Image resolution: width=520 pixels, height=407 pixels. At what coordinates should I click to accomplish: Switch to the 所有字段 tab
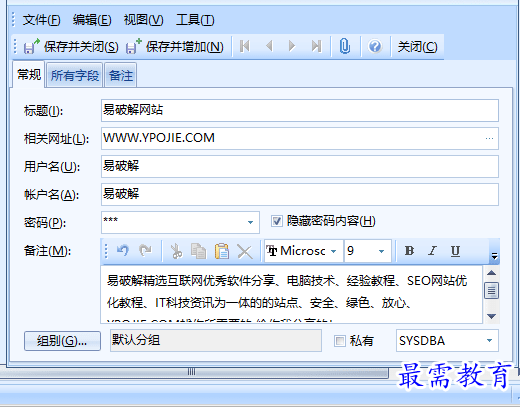click(x=75, y=76)
